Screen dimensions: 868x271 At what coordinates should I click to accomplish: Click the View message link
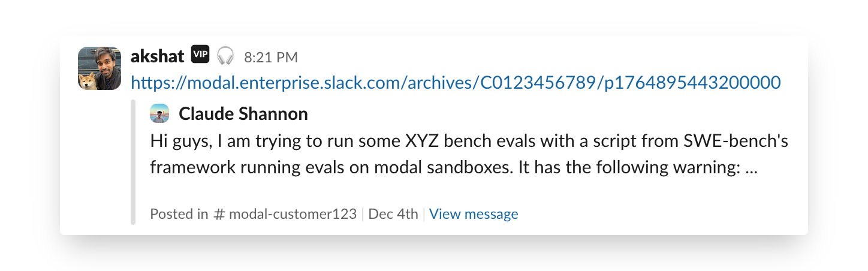click(474, 214)
